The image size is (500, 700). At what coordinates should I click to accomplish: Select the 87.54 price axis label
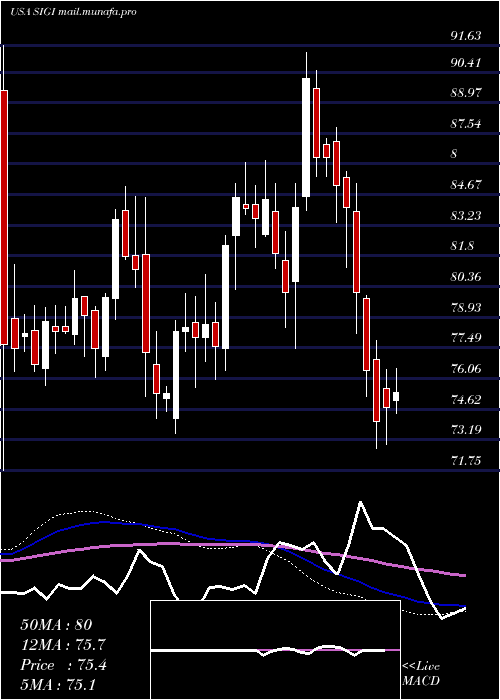pyautogui.click(x=466, y=124)
